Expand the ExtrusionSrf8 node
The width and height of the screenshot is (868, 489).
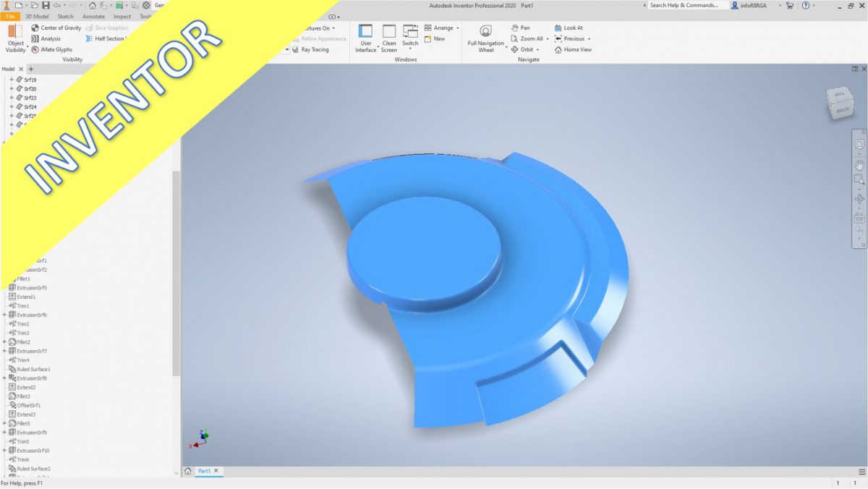coord(4,378)
